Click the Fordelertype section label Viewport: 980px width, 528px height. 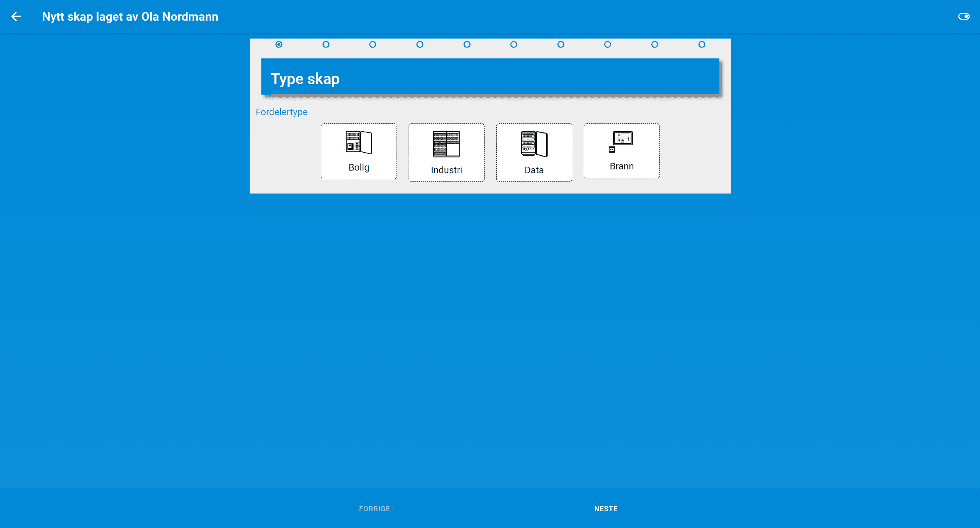[x=281, y=112]
